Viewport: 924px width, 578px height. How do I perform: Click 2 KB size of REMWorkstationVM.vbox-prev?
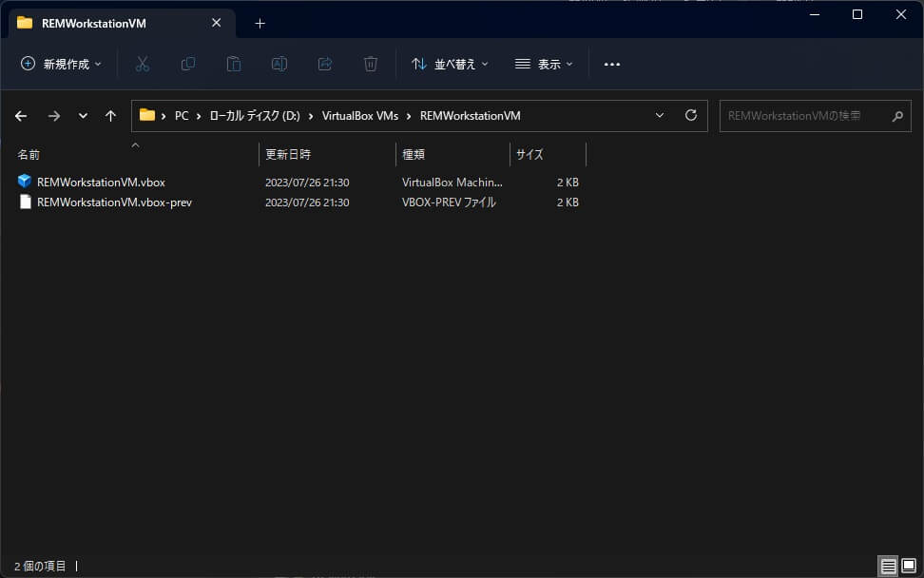click(568, 202)
